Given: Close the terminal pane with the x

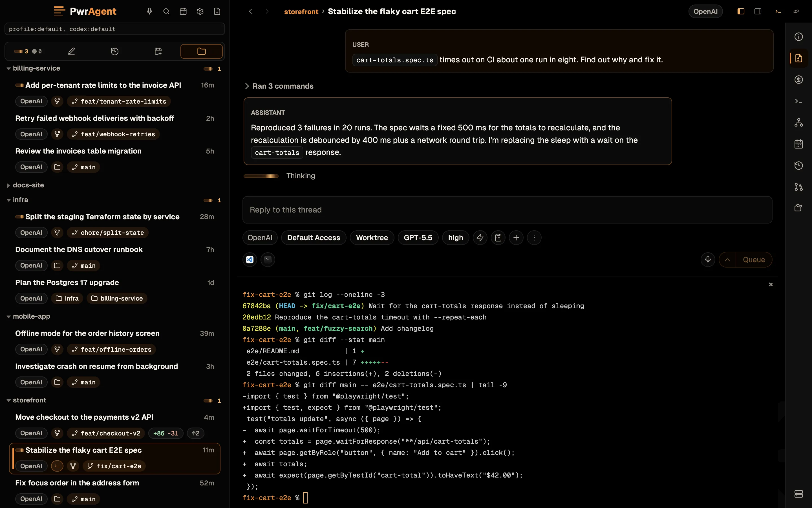Looking at the screenshot, I should [771, 284].
